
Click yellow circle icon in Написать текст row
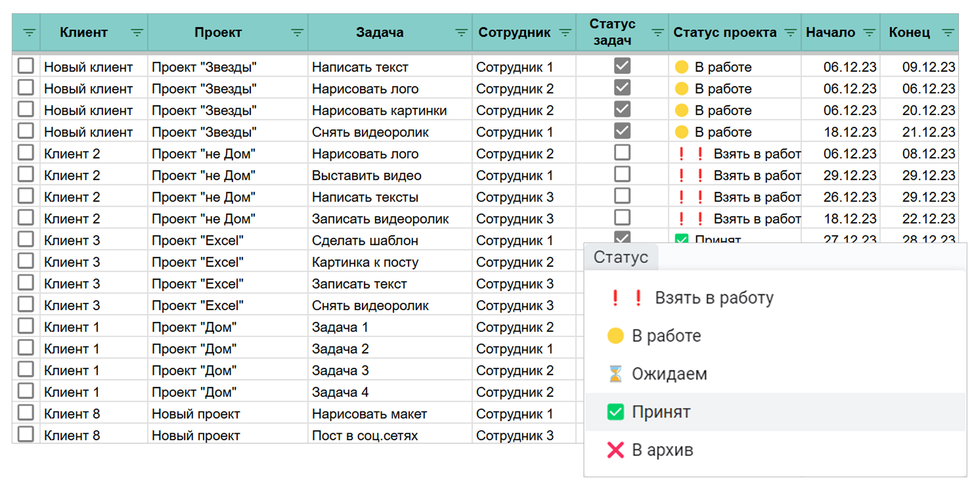pos(682,67)
